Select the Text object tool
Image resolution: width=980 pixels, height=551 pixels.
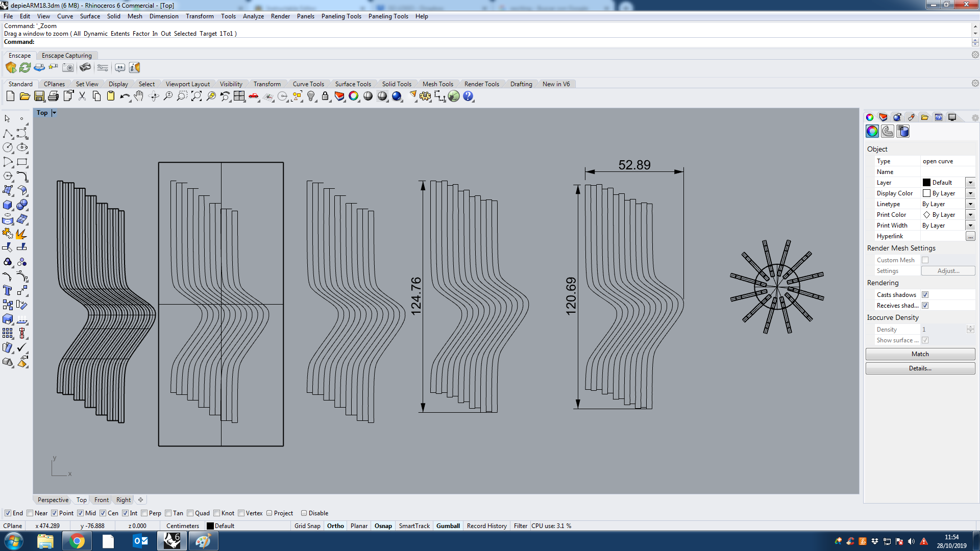coord(8,290)
